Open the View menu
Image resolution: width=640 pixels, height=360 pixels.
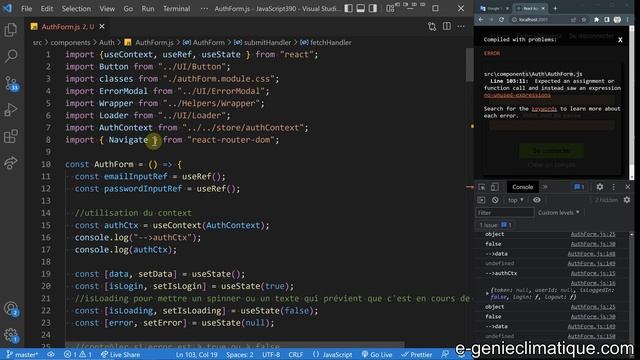click(x=107, y=9)
